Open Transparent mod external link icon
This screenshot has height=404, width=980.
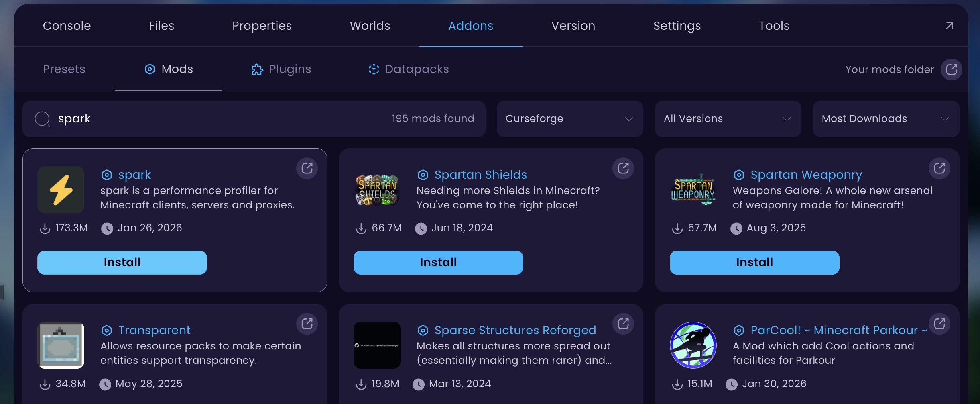[x=307, y=324]
